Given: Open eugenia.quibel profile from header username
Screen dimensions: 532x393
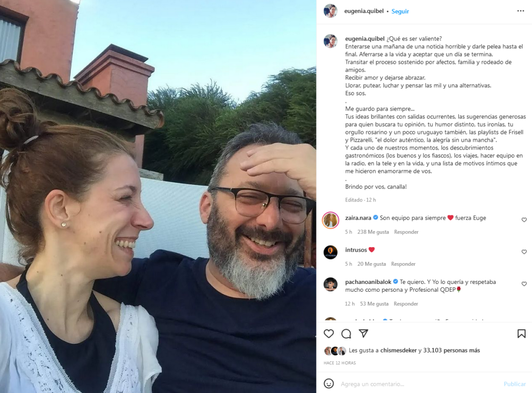Looking at the screenshot, I should 364,11.
